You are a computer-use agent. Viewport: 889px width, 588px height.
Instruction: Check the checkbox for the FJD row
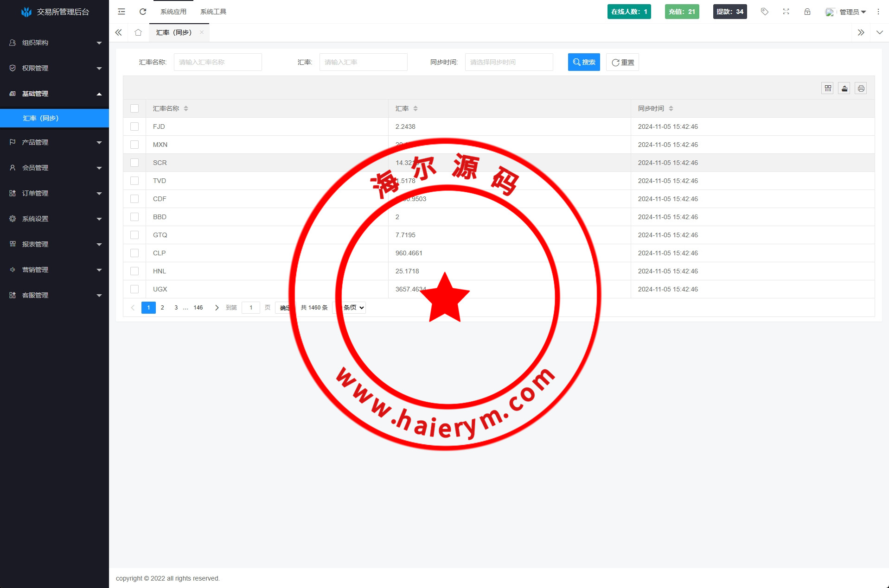point(134,126)
